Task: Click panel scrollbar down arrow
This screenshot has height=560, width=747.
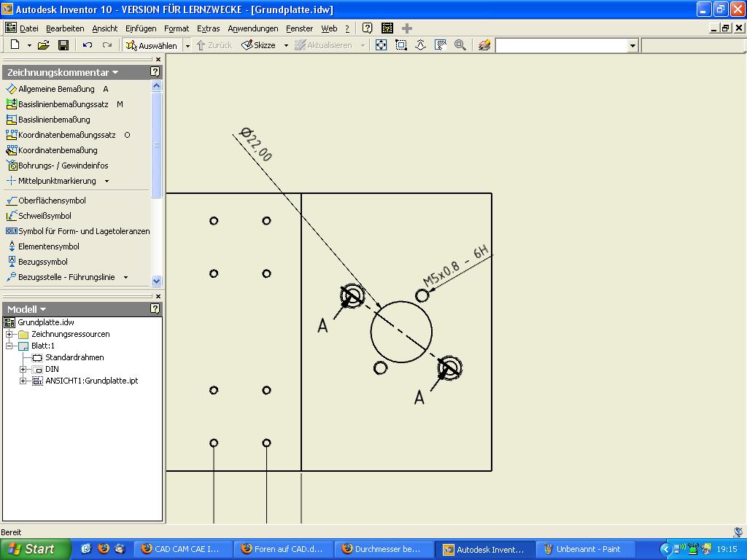Action: (156, 281)
